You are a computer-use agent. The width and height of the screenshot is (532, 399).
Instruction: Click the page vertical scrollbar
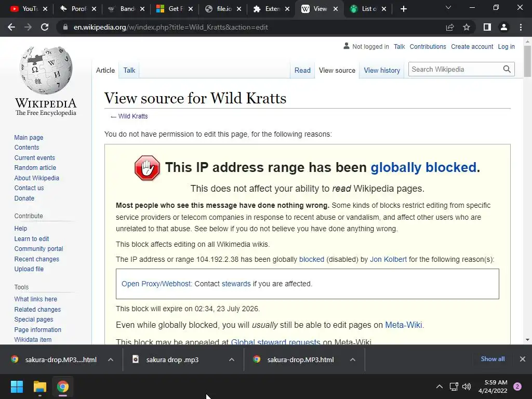[527, 61]
